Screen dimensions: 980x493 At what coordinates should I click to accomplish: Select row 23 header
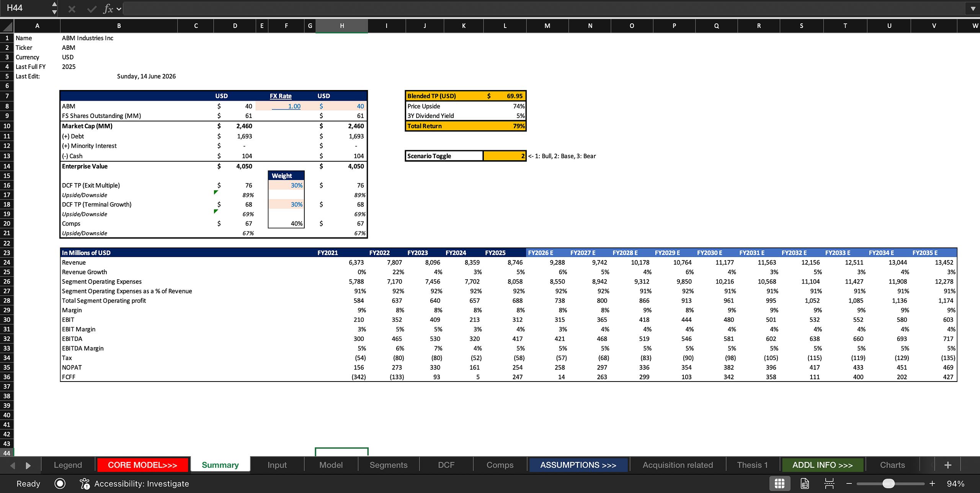7,253
